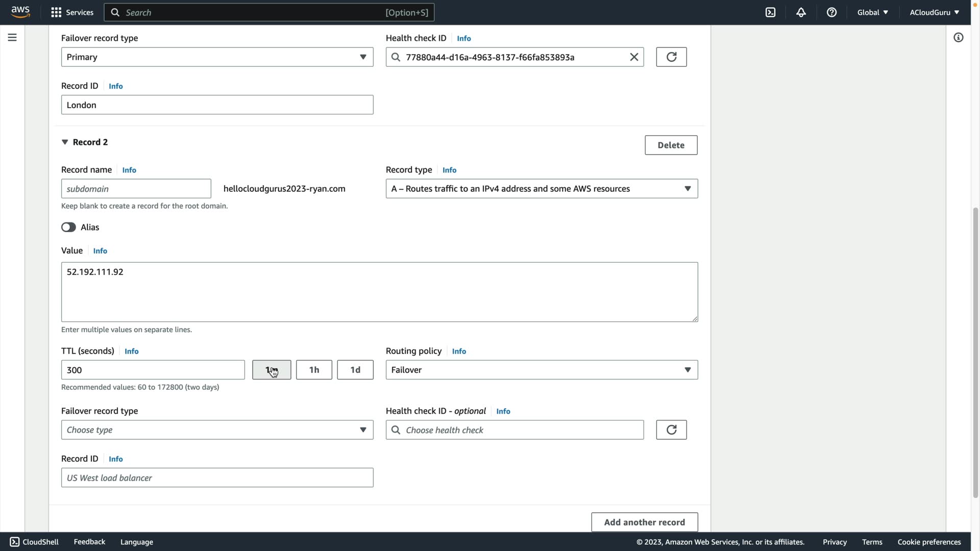The width and height of the screenshot is (980, 551).
Task: Set TTL to 1h
Action: click(314, 370)
